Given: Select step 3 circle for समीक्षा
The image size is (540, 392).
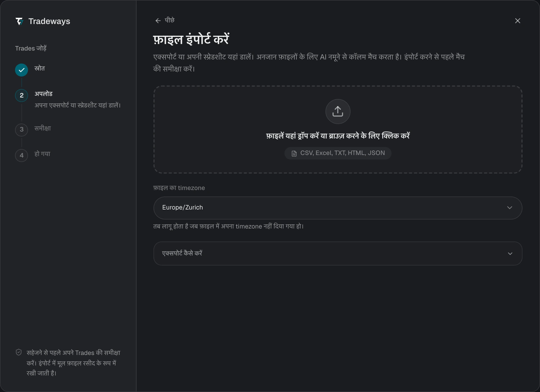Looking at the screenshot, I should click(x=22, y=130).
